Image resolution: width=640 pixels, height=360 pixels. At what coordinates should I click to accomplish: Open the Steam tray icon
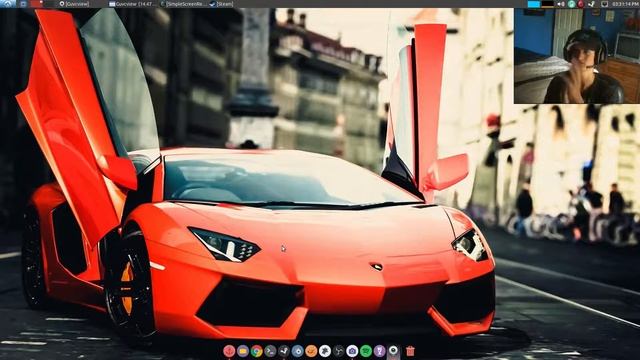pyautogui.click(x=591, y=4)
